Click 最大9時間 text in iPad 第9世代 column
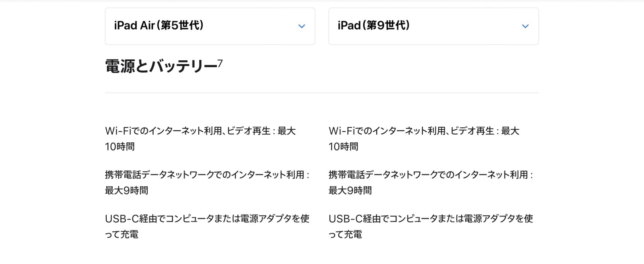644x264 pixels. tap(350, 191)
